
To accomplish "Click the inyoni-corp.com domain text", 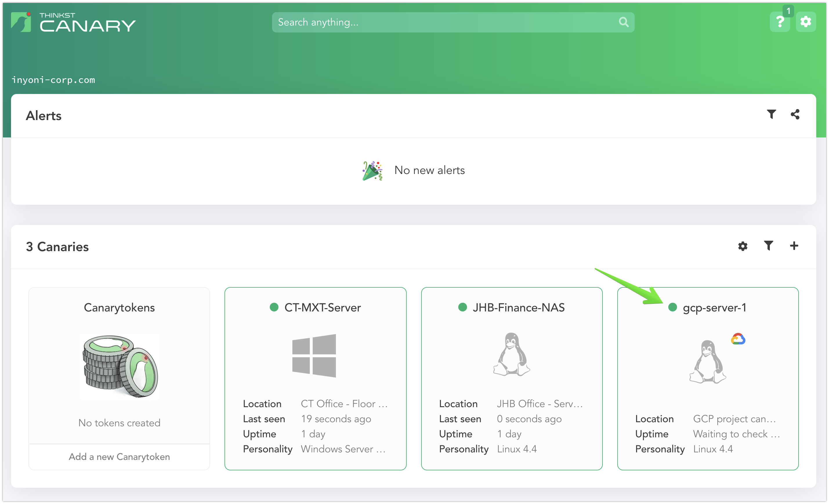I will pos(53,80).
